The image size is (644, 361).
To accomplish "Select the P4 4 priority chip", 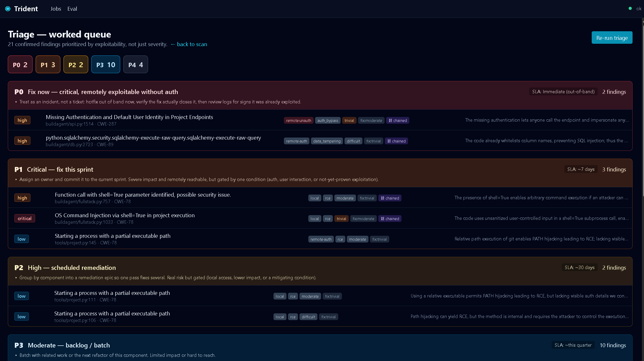I will click(136, 65).
